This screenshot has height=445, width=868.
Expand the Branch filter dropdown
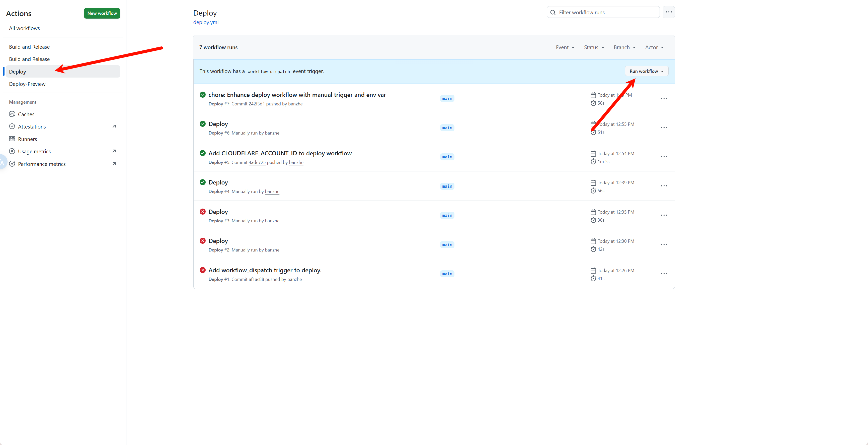[624, 47]
